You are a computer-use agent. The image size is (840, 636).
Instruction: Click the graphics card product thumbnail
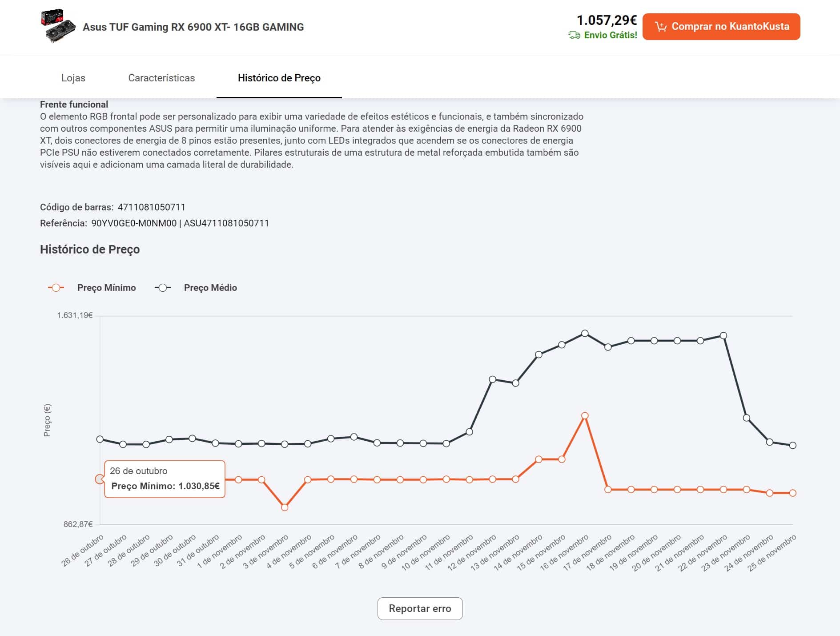(58, 26)
